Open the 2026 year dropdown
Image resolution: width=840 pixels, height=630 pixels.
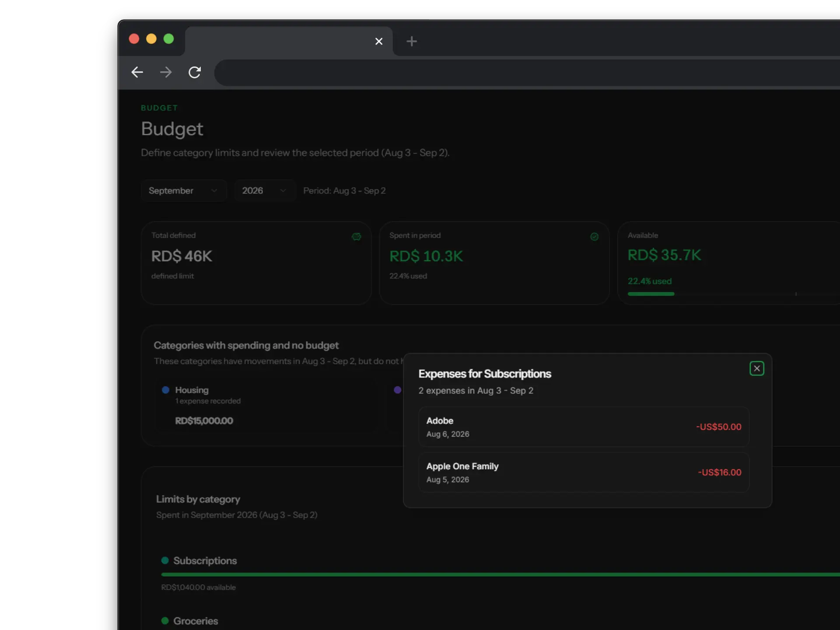(265, 191)
